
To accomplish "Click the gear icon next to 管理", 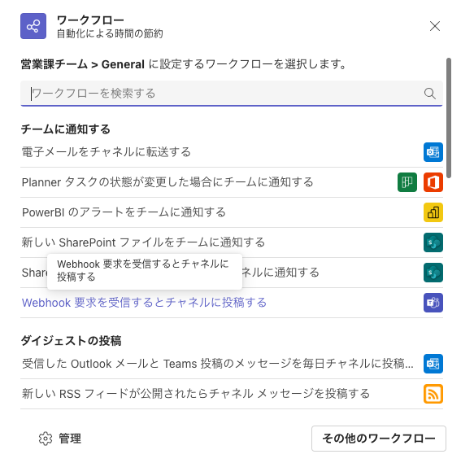I will (x=46, y=439).
